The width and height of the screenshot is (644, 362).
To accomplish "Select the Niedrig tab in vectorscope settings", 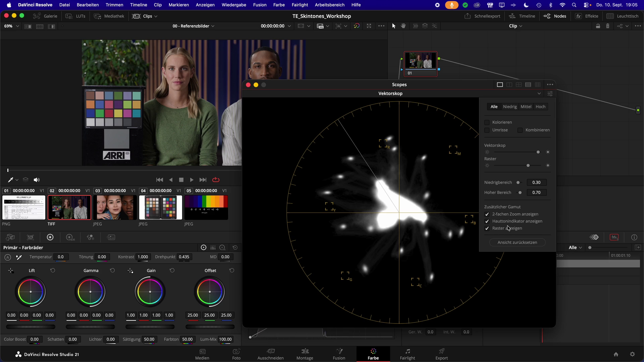I will tap(510, 107).
